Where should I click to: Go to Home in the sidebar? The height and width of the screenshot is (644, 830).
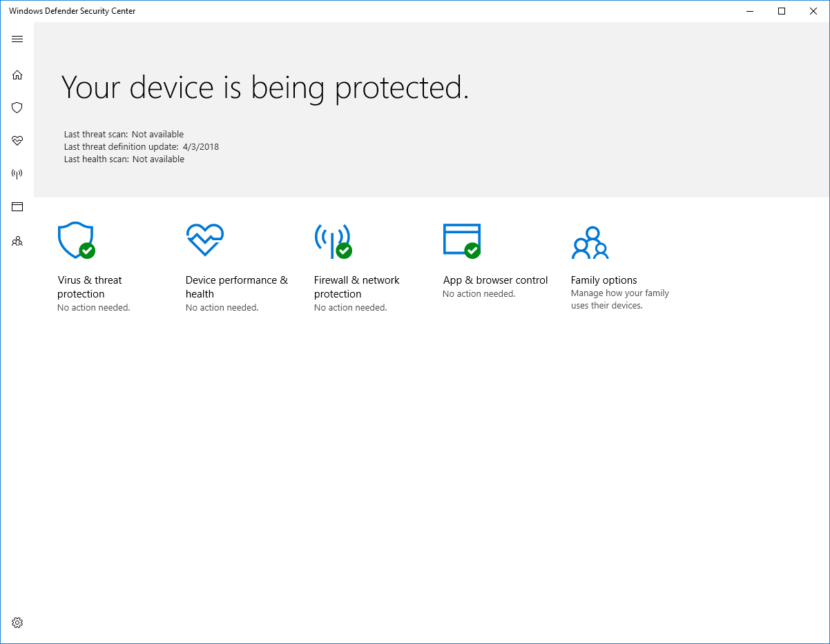click(x=17, y=75)
